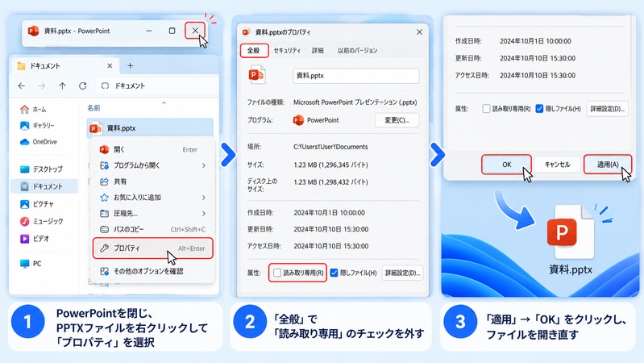Click 名前 column header

(x=93, y=108)
